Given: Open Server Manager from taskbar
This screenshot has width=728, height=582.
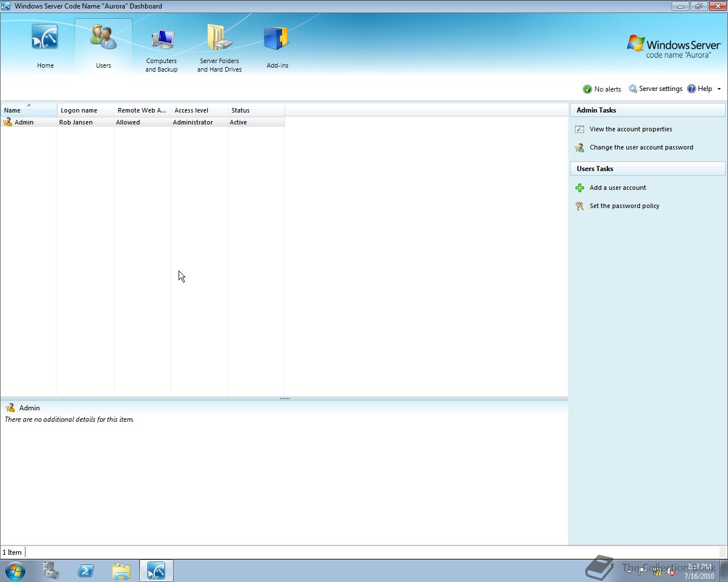Looking at the screenshot, I should pos(51,571).
